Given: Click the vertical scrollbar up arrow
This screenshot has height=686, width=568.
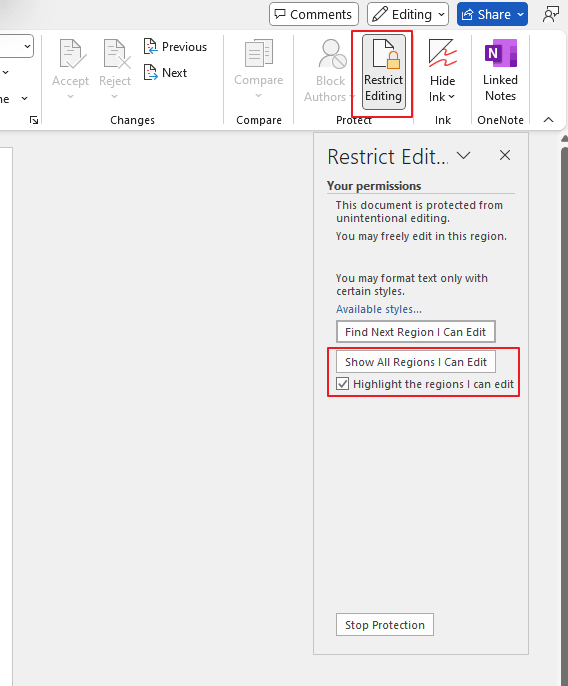Looking at the screenshot, I should tap(564, 139).
